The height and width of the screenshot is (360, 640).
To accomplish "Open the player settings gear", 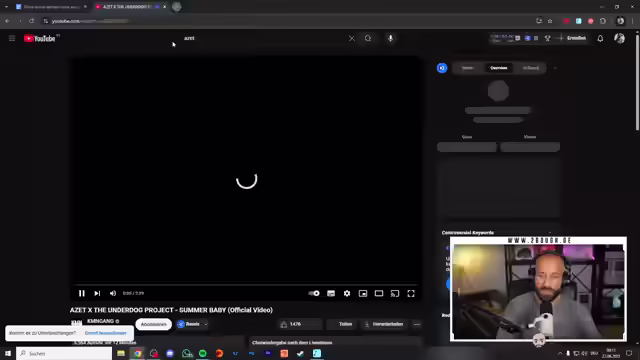I will pyautogui.click(x=347, y=293).
